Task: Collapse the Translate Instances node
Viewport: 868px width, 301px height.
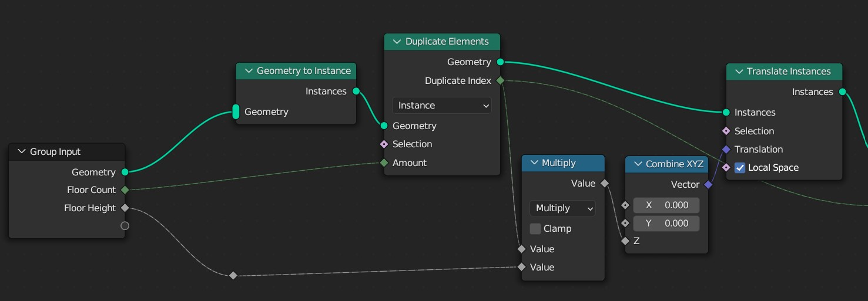Action: (x=738, y=72)
